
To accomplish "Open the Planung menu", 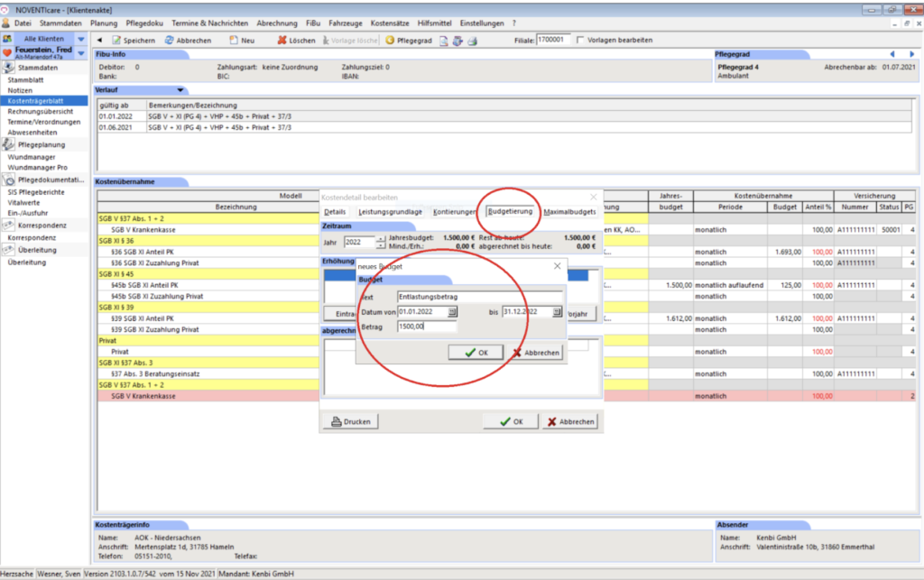I will 104,23.
